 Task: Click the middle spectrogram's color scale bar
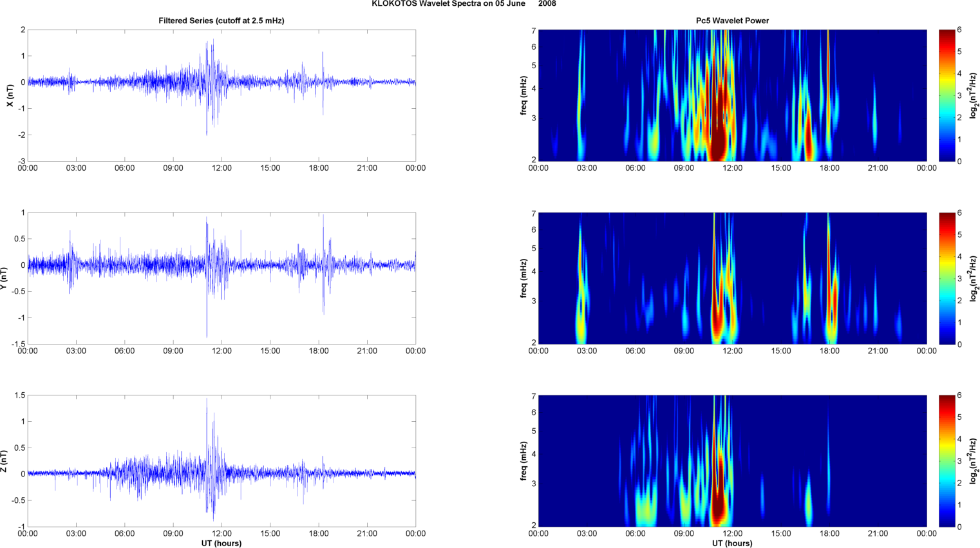(x=947, y=278)
